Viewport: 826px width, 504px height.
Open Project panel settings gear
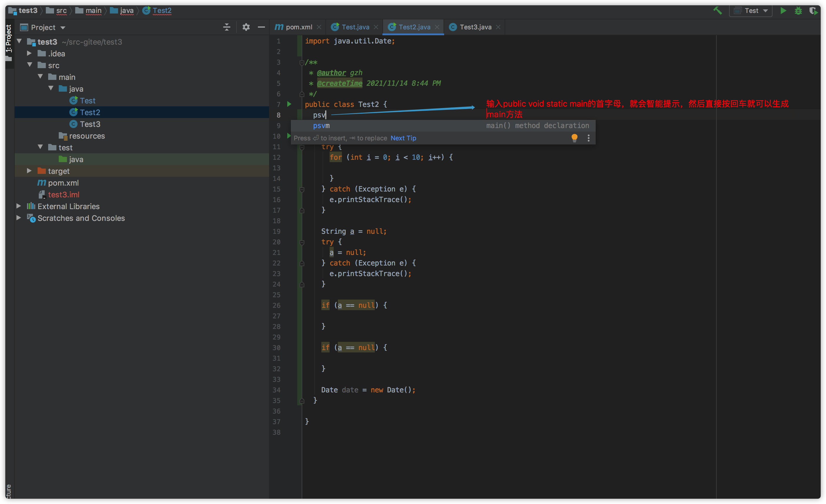pyautogui.click(x=246, y=27)
